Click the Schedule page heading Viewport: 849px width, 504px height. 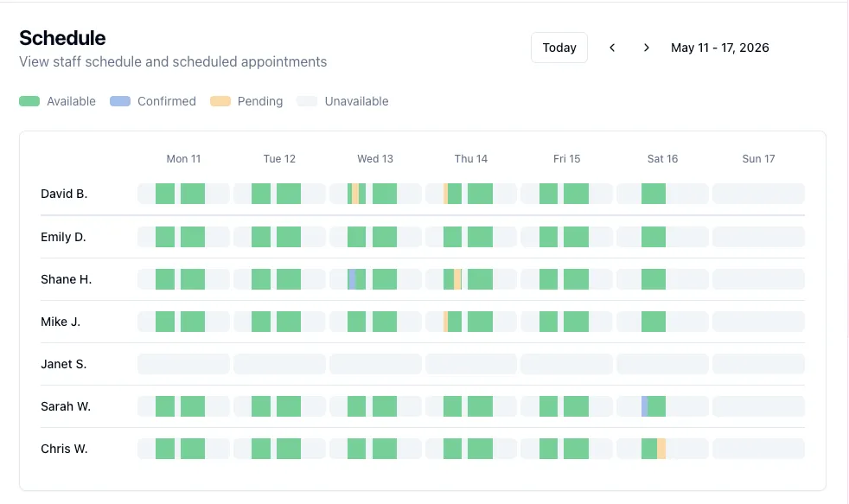[62, 38]
